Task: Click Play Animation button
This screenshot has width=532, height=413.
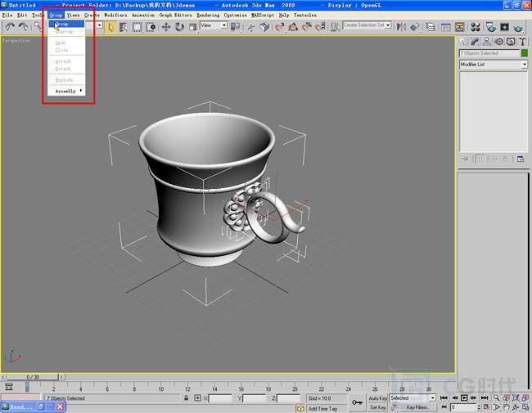Action: click(x=464, y=397)
